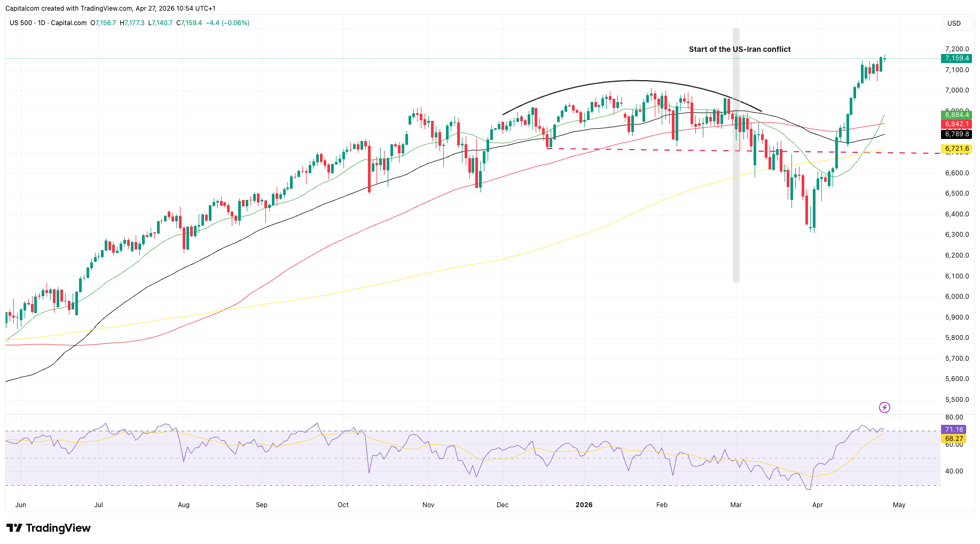Click the 2026 year label on time axis
This screenshot has height=544, width=980.
[584, 505]
